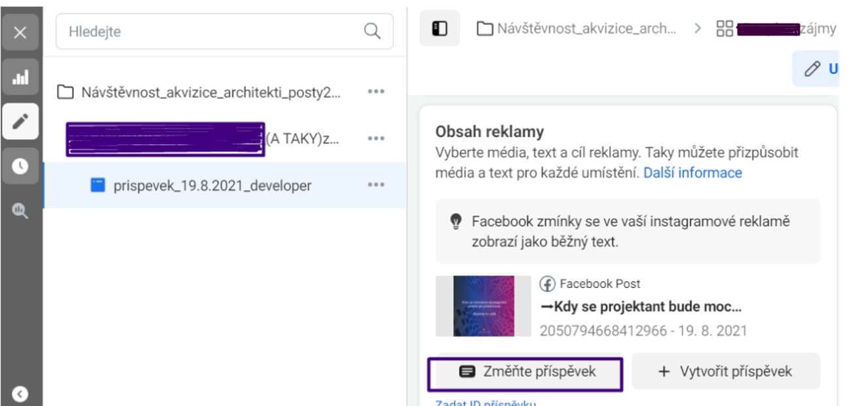Click the pencil edit button at top right

click(816, 69)
